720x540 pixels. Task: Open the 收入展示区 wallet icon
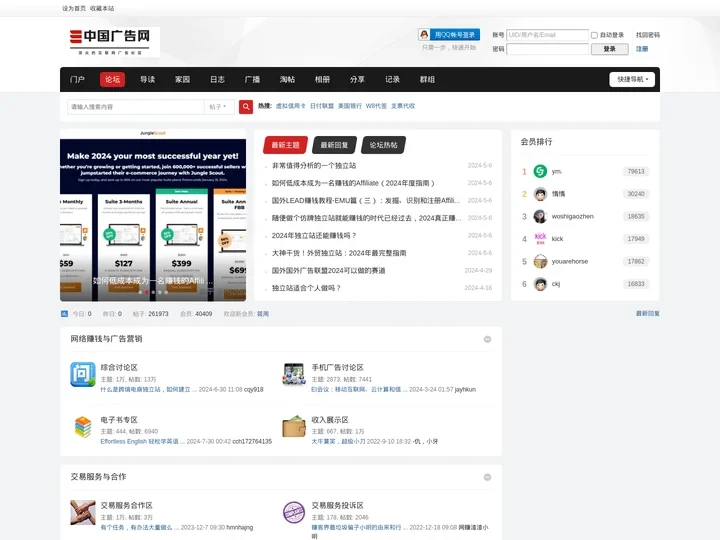[294, 427]
